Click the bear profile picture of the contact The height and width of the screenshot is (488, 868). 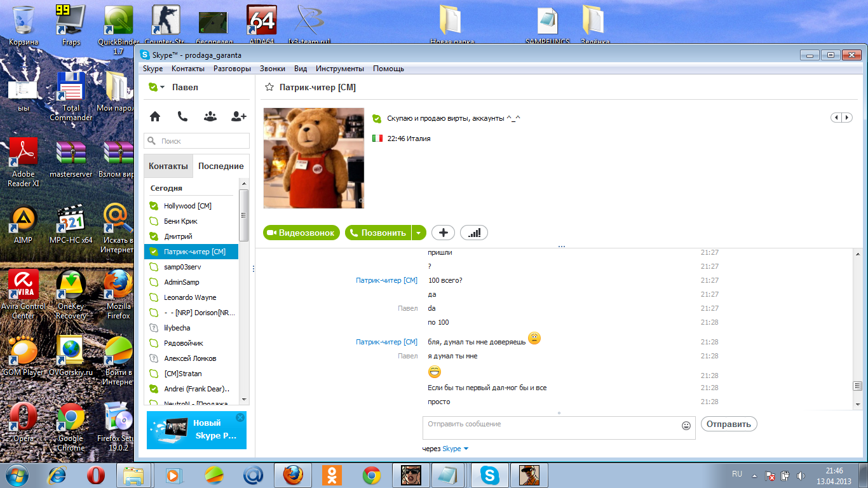[314, 158]
